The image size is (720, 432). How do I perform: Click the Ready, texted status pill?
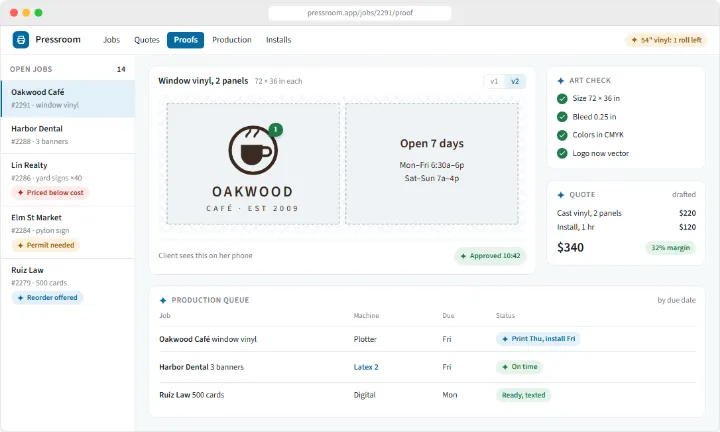[x=523, y=395]
